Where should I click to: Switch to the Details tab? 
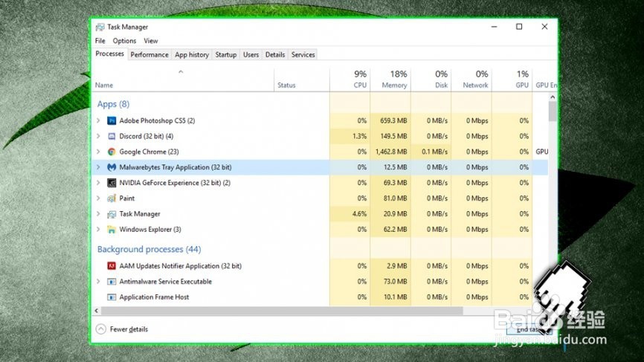point(275,54)
